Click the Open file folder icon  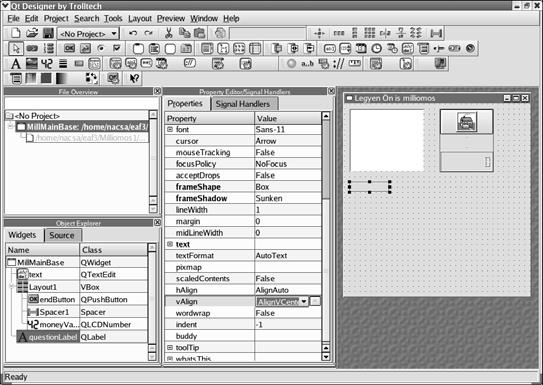click(x=32, y=34)
